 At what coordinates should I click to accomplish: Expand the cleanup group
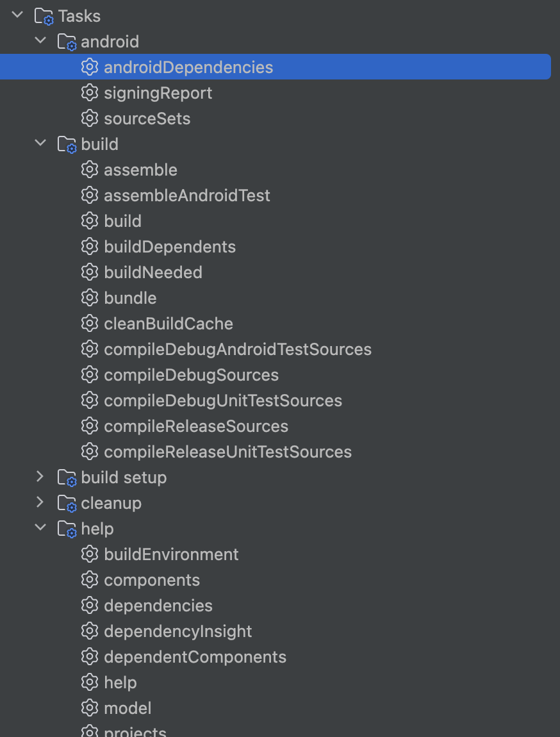40,502
